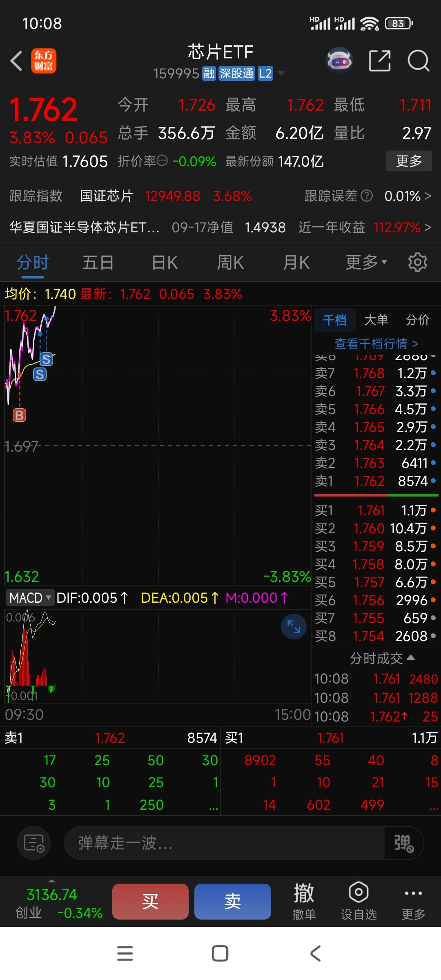Open the bullet comment settings icon
The image size is (441, 980).
click(x=34, y=843)
